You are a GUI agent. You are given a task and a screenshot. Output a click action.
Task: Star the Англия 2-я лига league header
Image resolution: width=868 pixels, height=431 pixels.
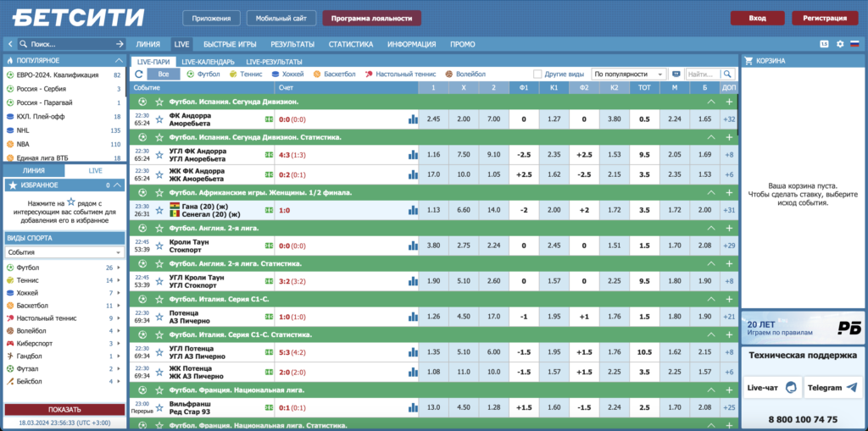159,228
